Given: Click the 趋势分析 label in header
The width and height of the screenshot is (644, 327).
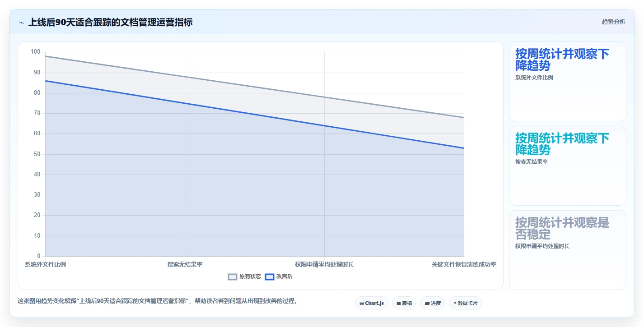Looking at the screenshot, I should click(x=613, y=22).
